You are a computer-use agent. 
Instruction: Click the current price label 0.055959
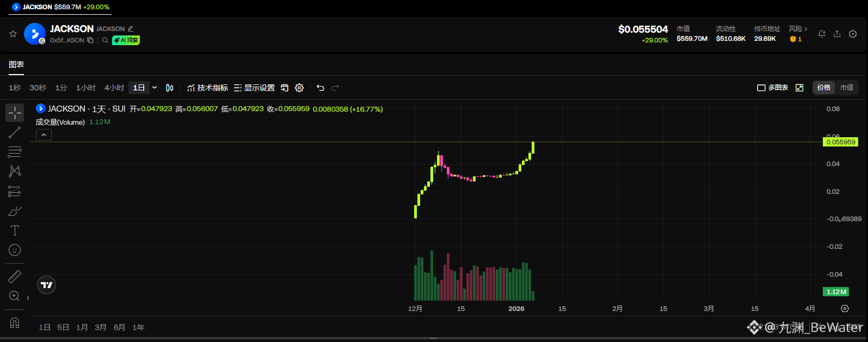pyautogui.click(x=841, y=142)
